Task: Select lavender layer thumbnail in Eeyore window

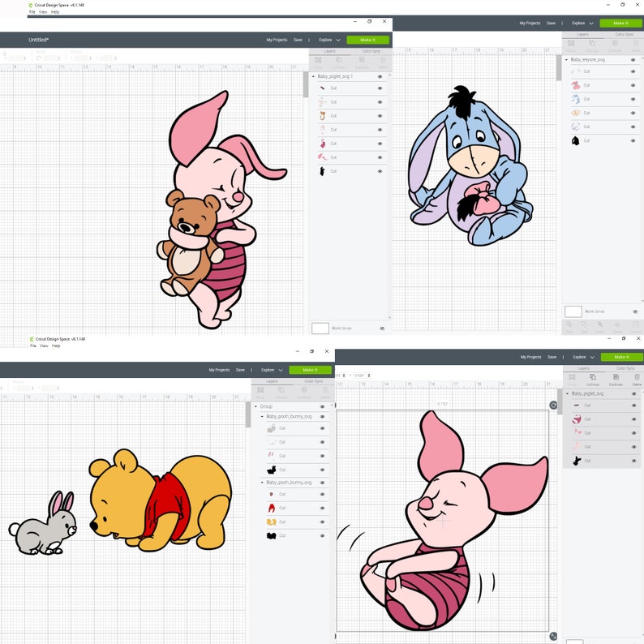Action: point(576,127)
